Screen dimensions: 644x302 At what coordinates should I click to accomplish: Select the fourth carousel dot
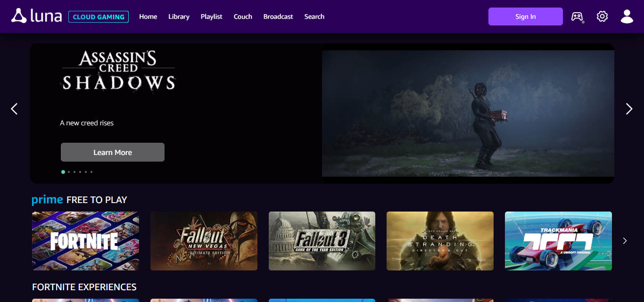(80, 172)
